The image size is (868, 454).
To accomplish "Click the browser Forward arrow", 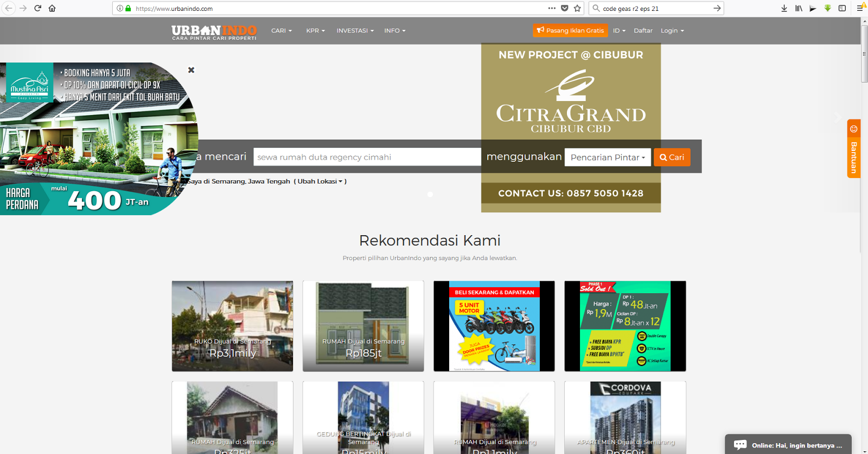I will pos(23,8).
